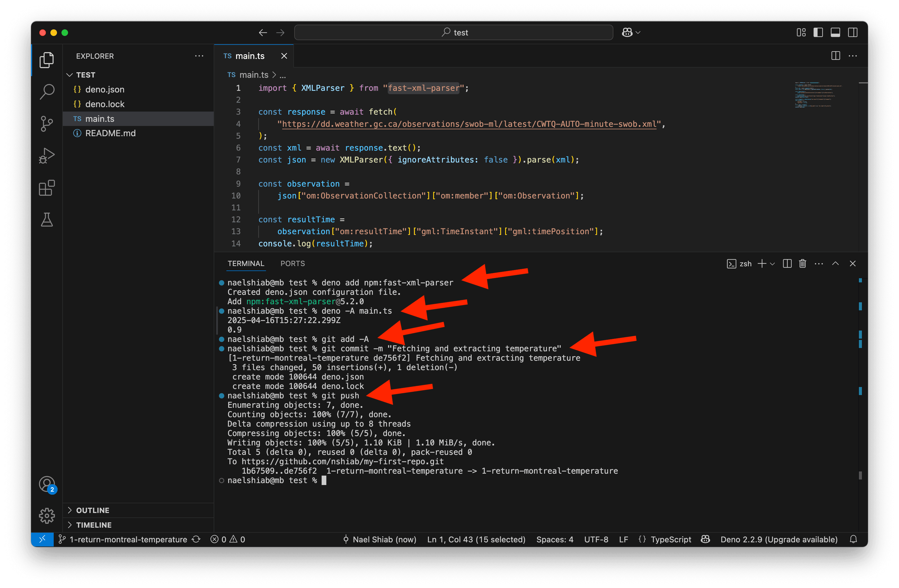Collapse the TEST folder section
The image size is (899, 588).
pos(139,75)
